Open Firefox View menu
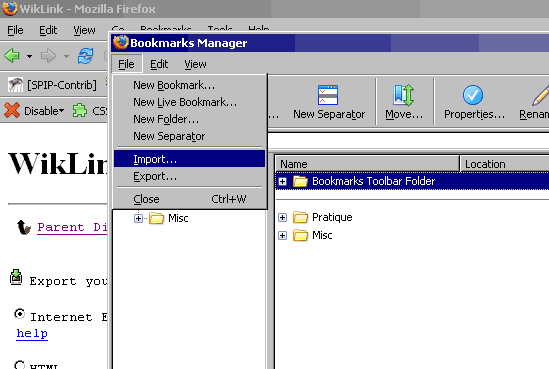549x369 pixels. click(84, 30)
